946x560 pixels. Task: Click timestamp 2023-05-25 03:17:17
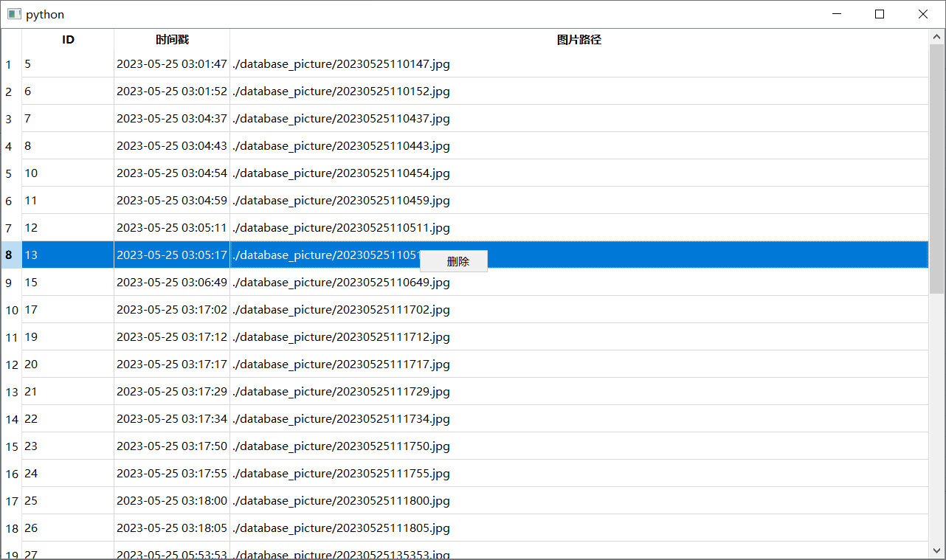pyautogui.click(x=172, y=364)
